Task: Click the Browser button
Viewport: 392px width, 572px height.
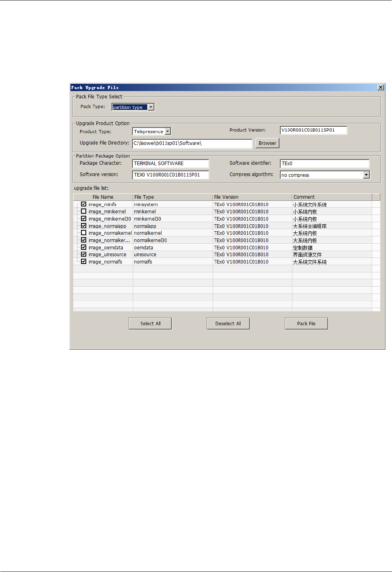Action: 267,143
